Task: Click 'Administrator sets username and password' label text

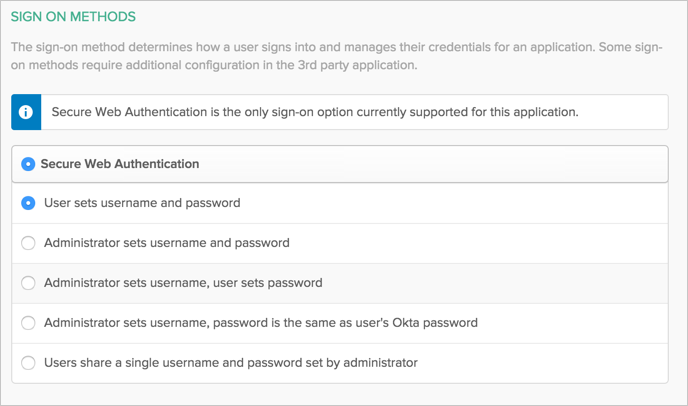Action: pyautogui.click(x=167, y=243)
